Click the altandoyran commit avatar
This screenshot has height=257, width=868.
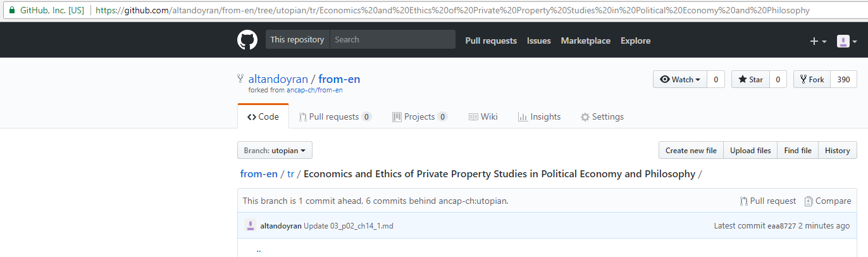click(x=251, y=225)
